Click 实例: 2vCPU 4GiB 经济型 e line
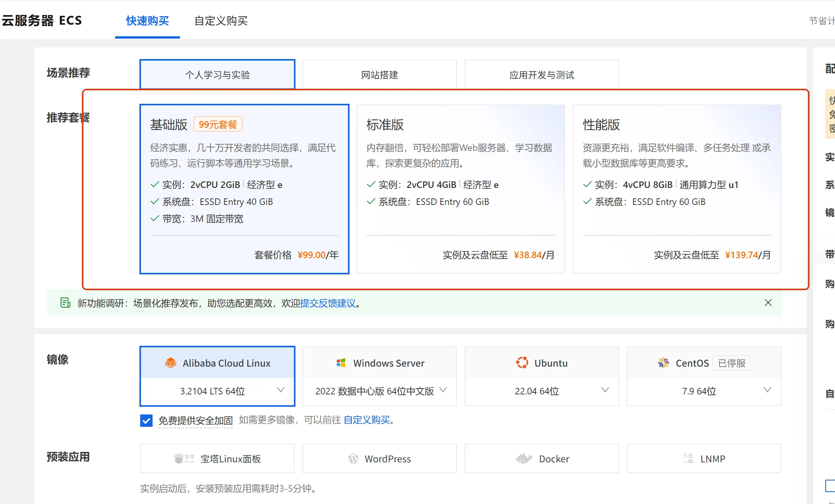Screen dimensions: 835x504 (x=433, y=184)
